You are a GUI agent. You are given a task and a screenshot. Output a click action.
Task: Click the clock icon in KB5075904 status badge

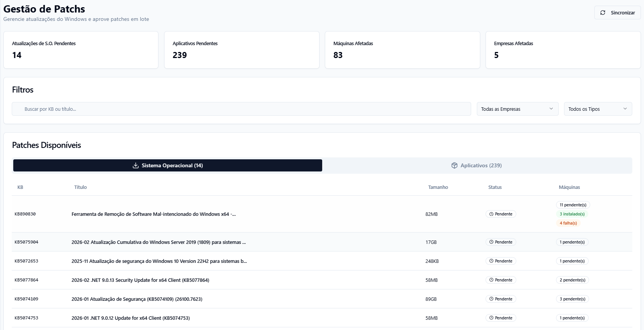point(491,242)
